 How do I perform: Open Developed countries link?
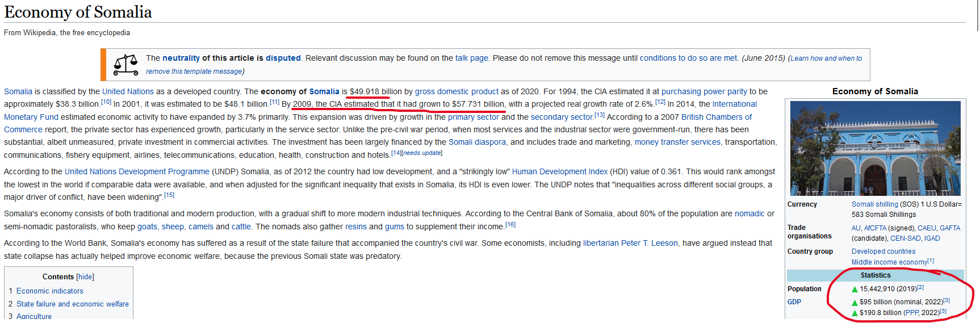[883, 251]
